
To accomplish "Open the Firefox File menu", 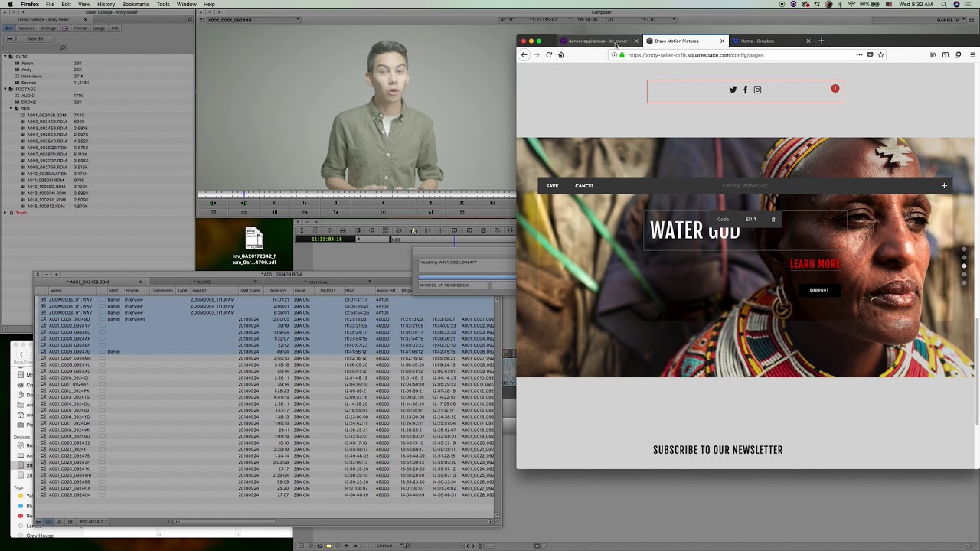I will point(50,4).
